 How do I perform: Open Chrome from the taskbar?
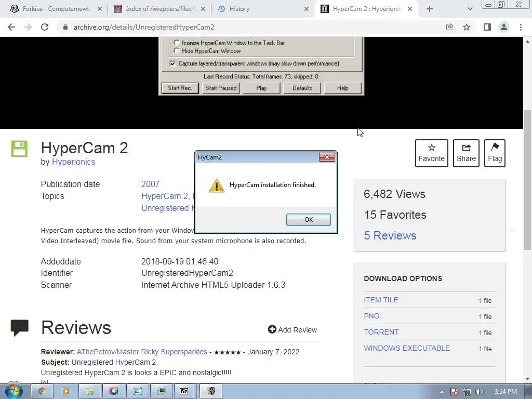pos(42,391)
